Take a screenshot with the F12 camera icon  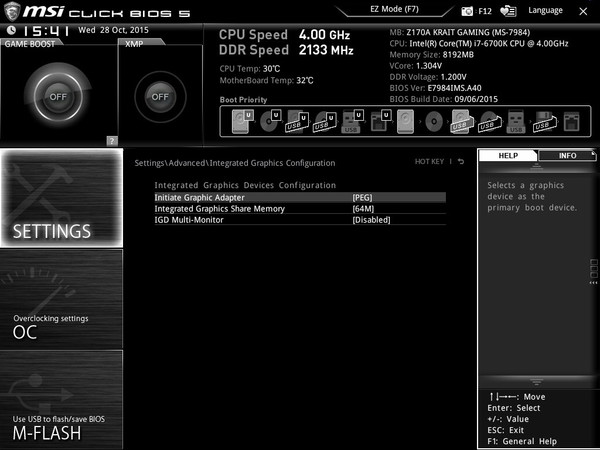467,11
